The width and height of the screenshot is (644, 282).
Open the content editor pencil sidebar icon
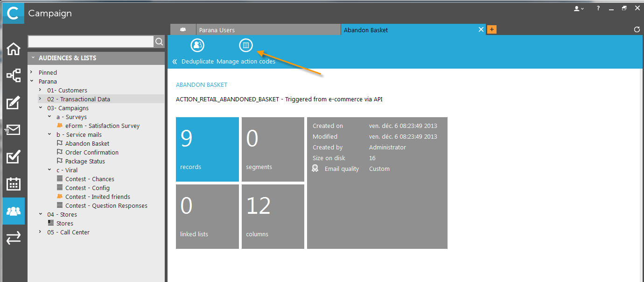coord(13,103)
